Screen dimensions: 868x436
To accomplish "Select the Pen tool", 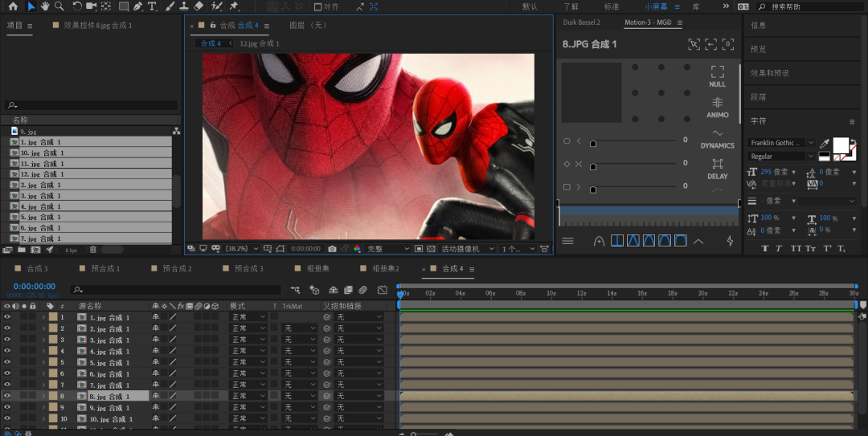I will click(x=137, y=6).
